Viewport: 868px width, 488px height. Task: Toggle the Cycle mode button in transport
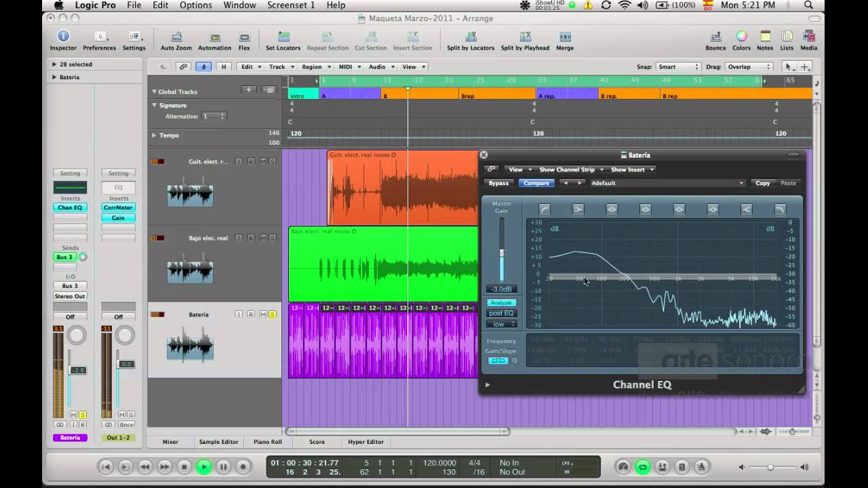click(643, 466)
